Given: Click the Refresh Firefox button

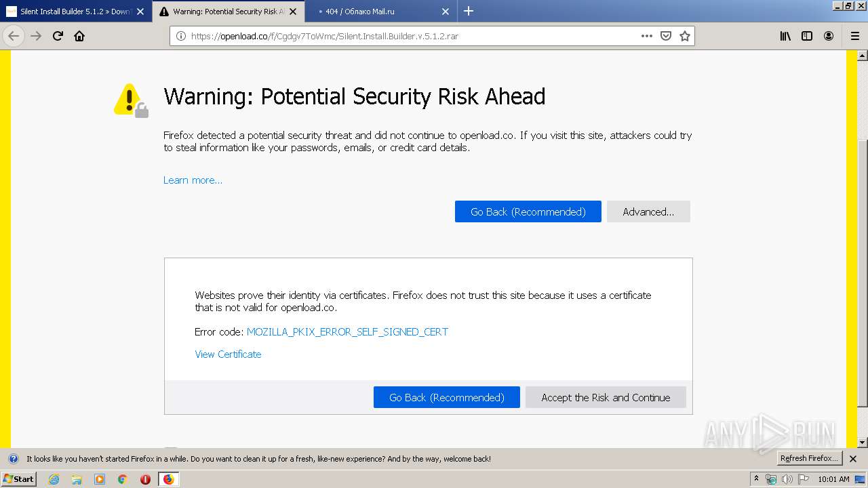Looking at the screenshot, I should (x=809, y=459).
